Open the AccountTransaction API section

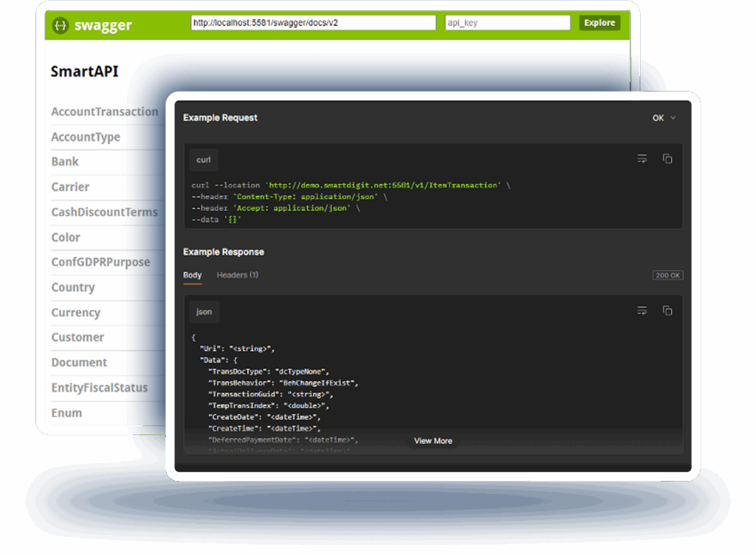click(105, 112)
